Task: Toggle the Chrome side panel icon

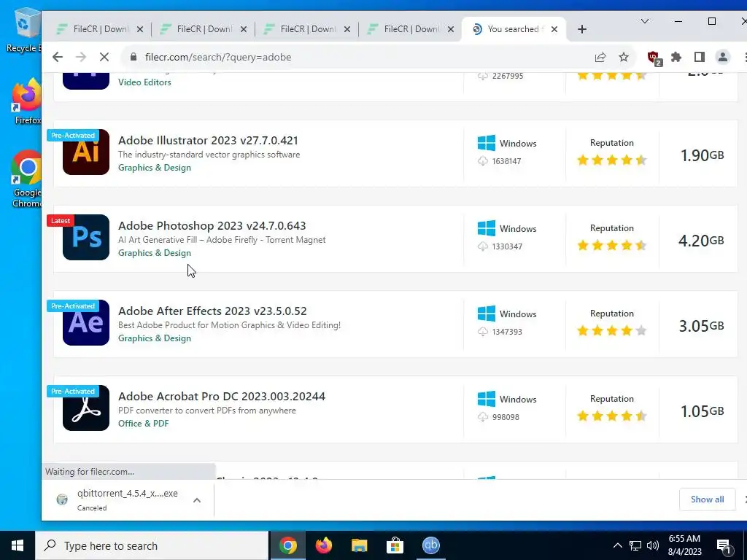Action: pos(700,57)
